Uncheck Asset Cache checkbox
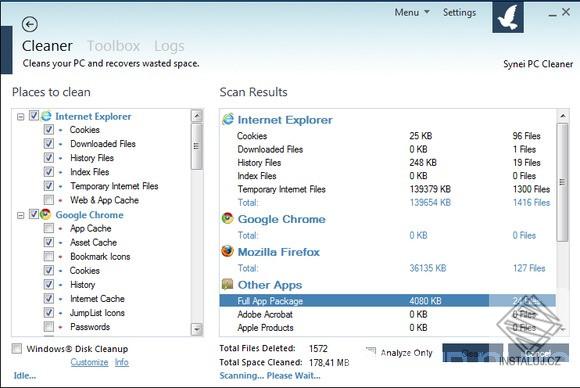The height and width of the screenshot is (388, 580). tap(48, 243)
